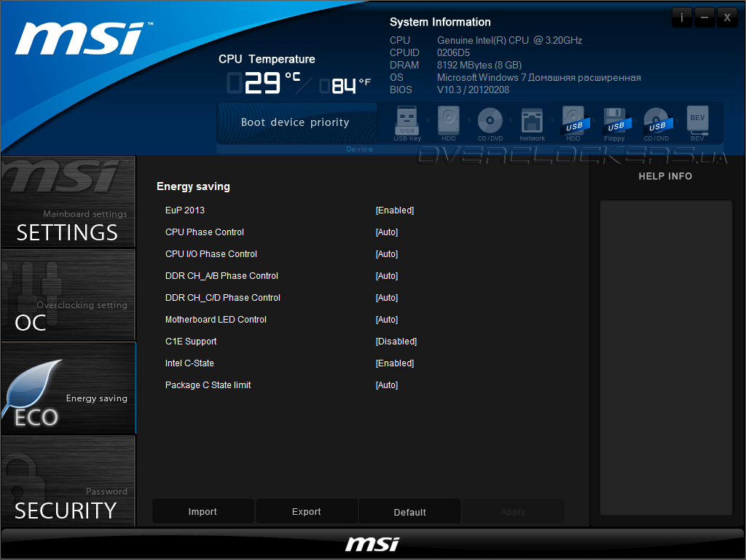Select the HDD boot device icon
Image resolution: width=746 pixels, height=560 pixels.
click(448, 122)
